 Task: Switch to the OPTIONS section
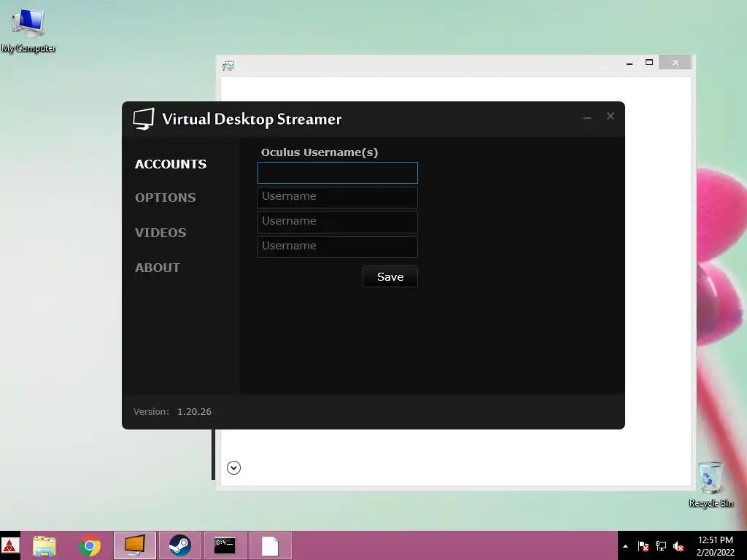pyautogui.click(x=166, y=198)
